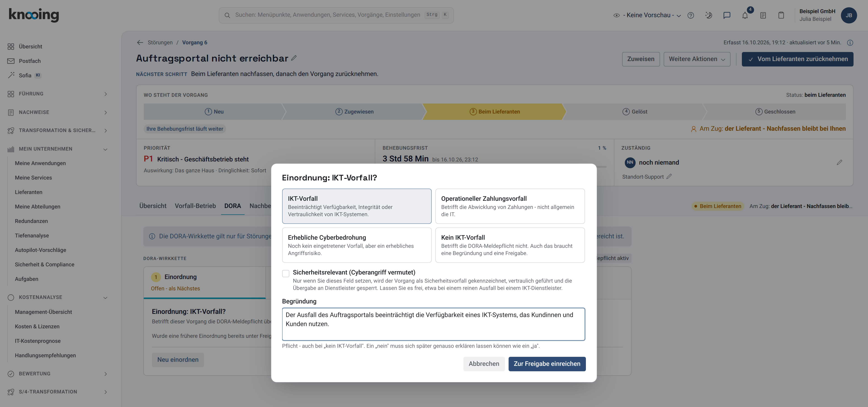Collapse the MEIN UNTERNEHMEN section
This screenshot has width=868, height=407.
click(57, 149)
